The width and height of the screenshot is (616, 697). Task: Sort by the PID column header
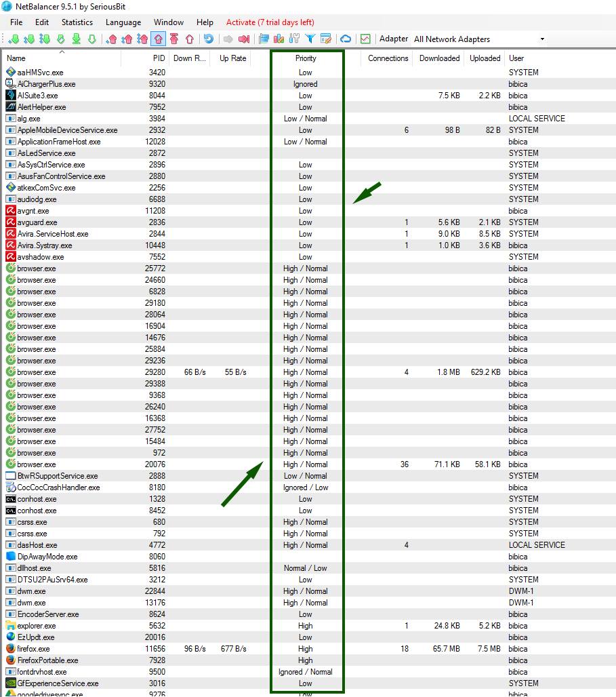(x=144, y=58)
